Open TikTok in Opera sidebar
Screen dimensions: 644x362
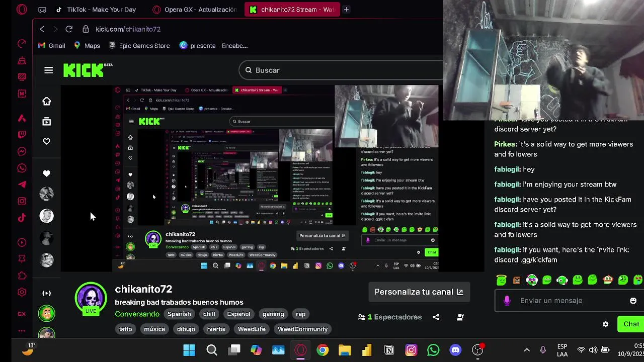click(22, 218)
